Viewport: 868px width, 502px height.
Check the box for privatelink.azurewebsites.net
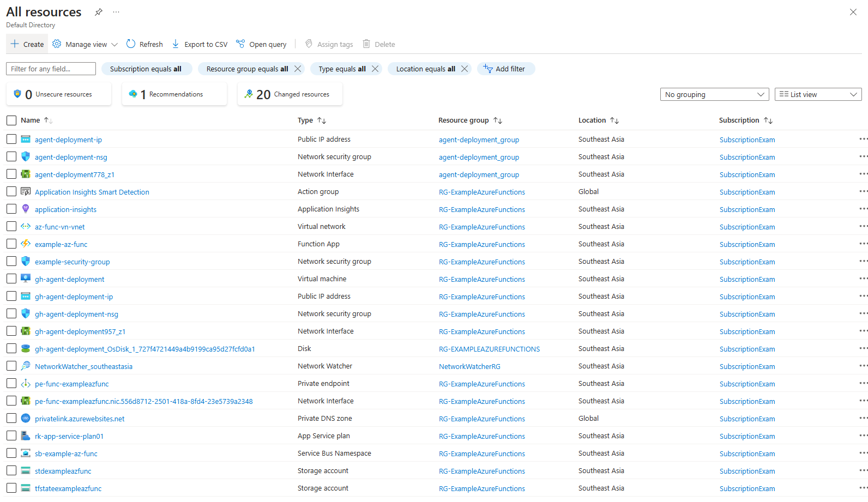pos(11,418)
